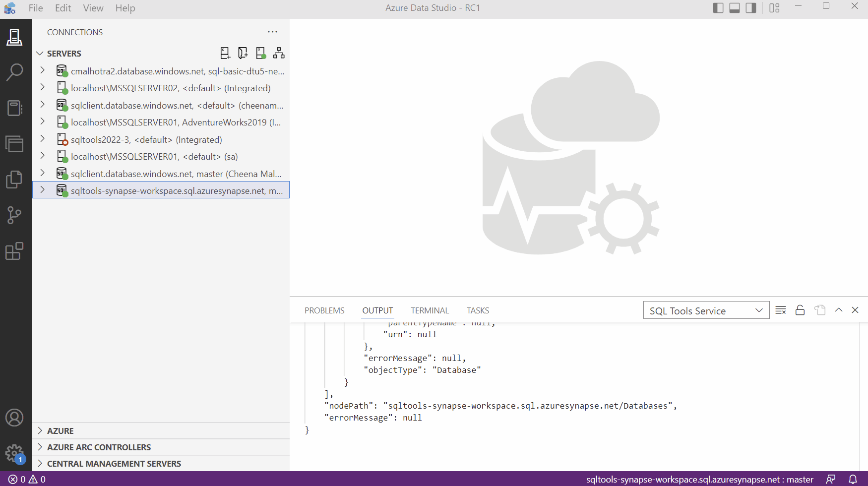Select the Connections icon in the activity bar
The image size is (868, 486).
pos(14,37)
